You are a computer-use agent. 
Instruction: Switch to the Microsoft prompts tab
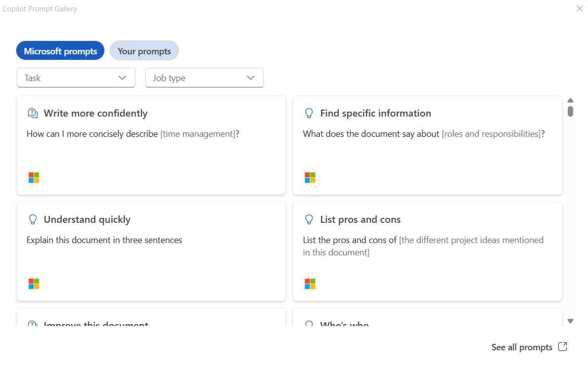60,51
